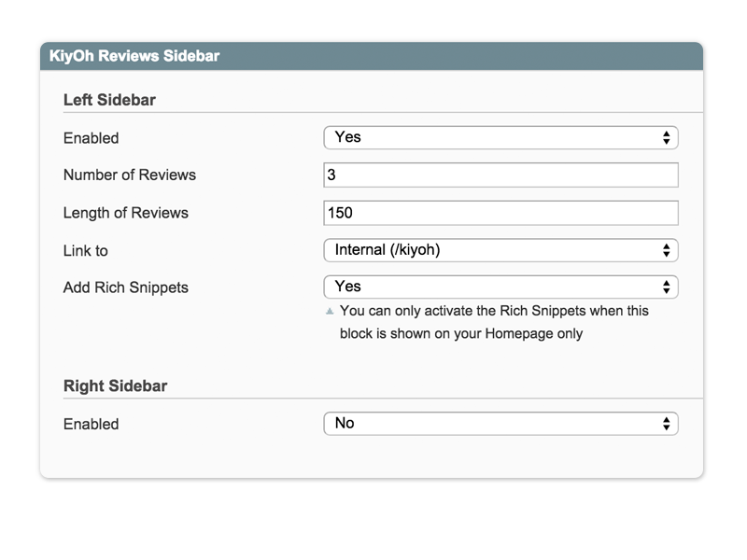Click the Link to label
The image size is (747, 560).
[x=86, y=250]
